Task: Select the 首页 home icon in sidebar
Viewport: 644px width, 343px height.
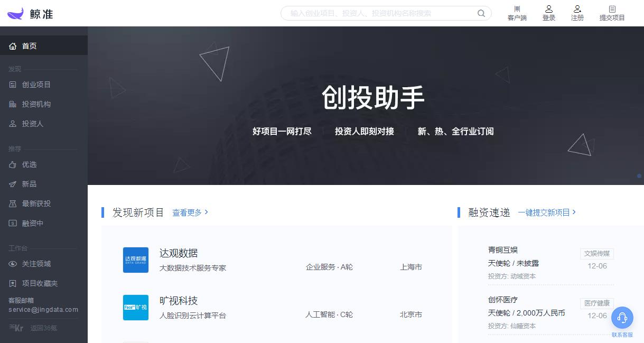Action: [x=13, y=46]
